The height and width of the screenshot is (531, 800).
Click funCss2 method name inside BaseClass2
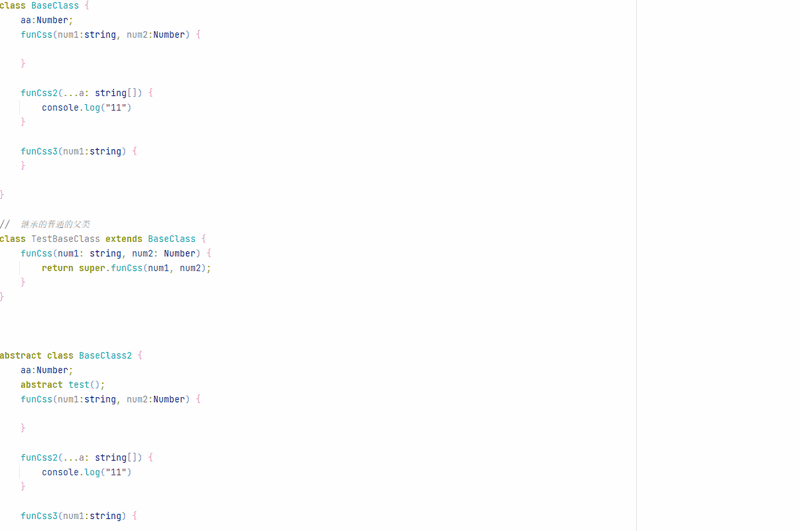(x=39, y=457)
